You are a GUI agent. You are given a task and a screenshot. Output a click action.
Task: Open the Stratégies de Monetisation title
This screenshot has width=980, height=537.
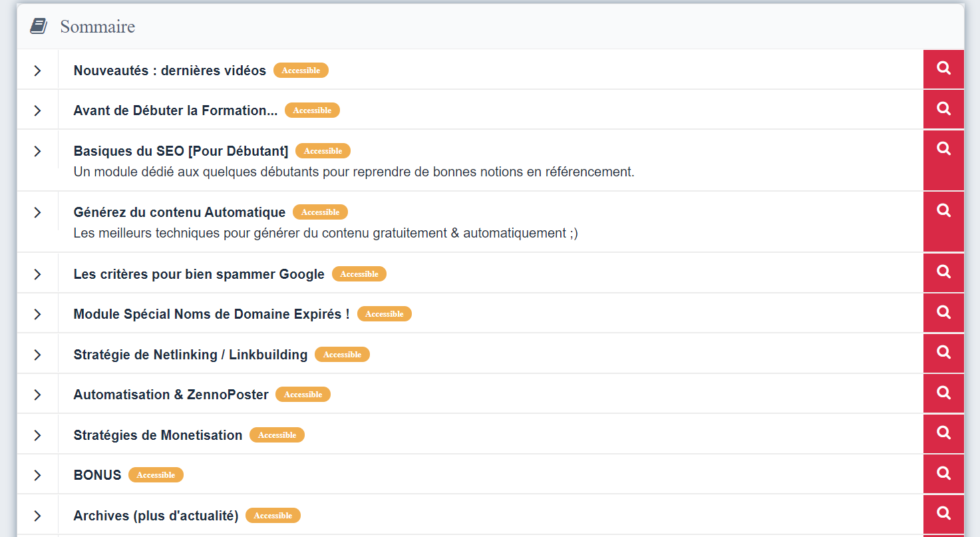point(158,435)
